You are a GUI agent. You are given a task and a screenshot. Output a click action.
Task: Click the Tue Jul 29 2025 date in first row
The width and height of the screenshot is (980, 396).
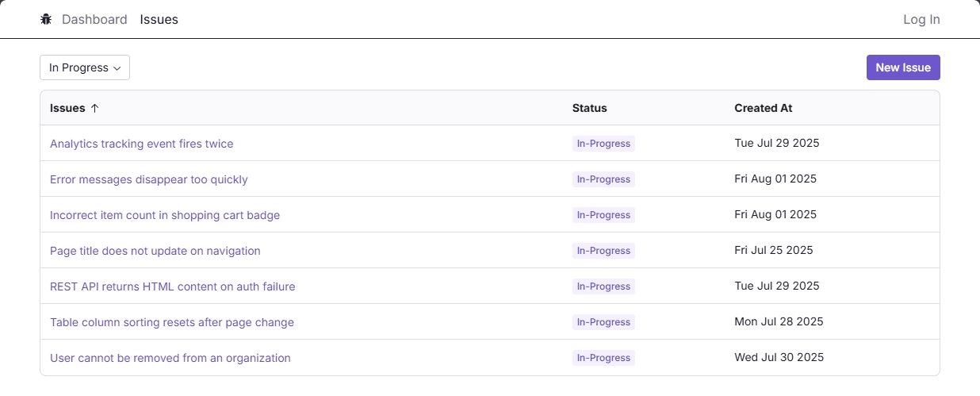click(776, 144)
